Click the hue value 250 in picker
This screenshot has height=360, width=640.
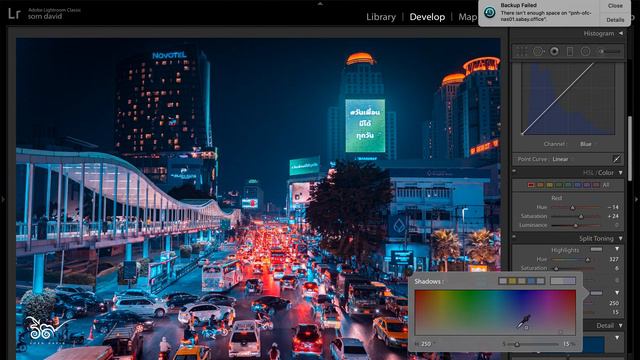tap(426, 344)
